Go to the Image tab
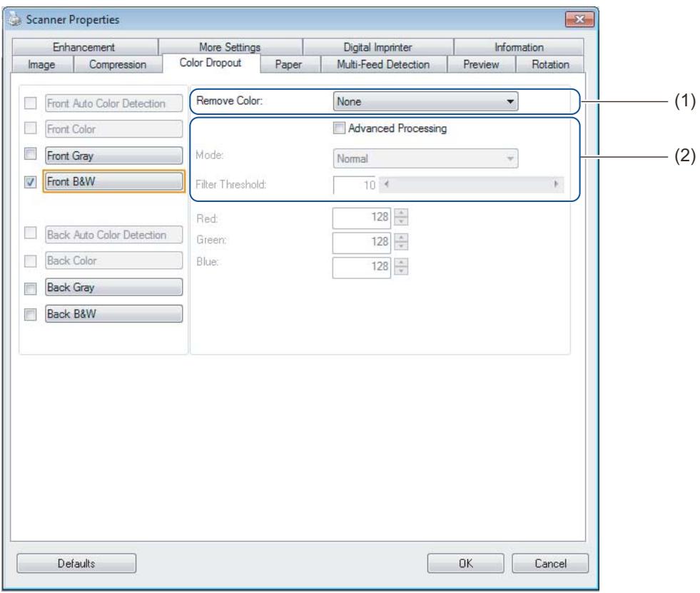This screenshot has height=593, width=700. point(41,64)
